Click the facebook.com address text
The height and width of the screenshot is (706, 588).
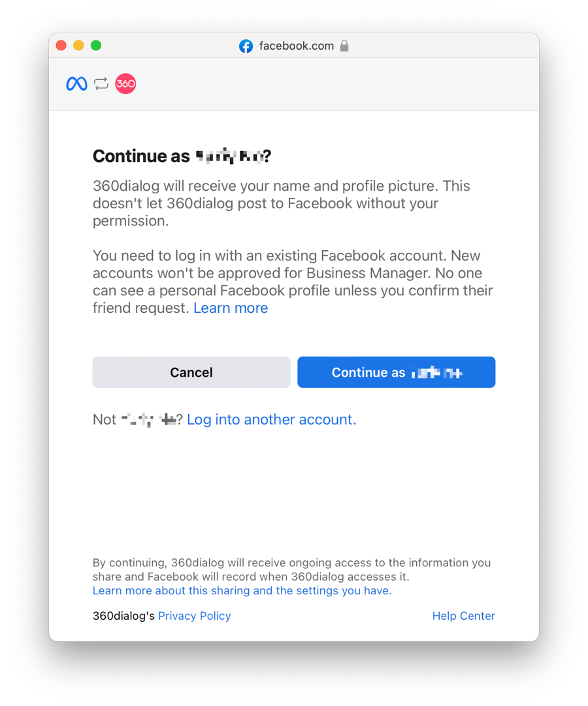297,46
